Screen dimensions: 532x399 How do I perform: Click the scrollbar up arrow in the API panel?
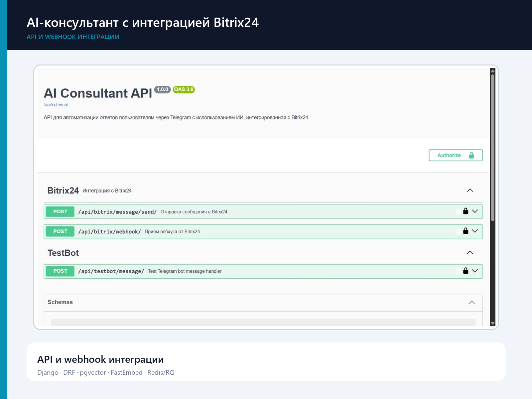pos(493,71)
